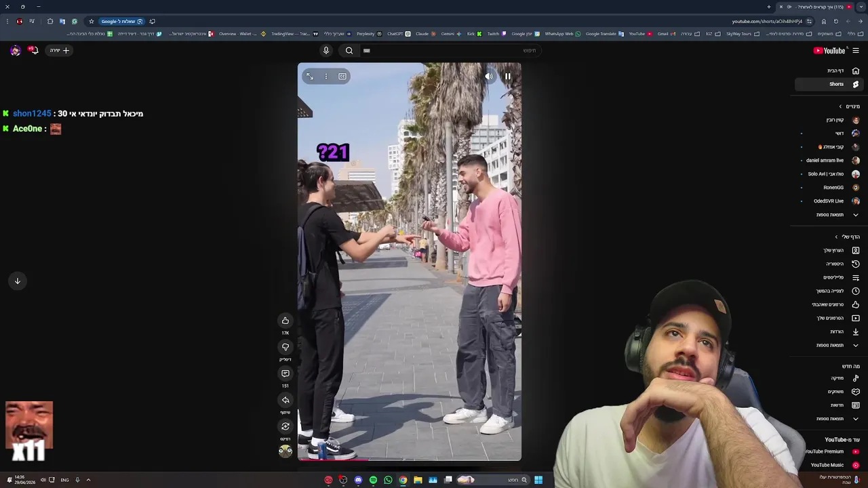Open the account avatar menu

pos(15,50)
